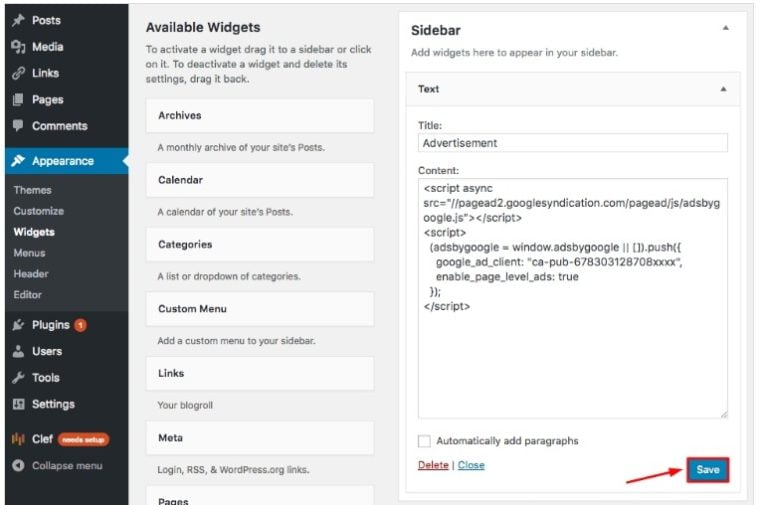Screen dimensions: 768x505
Task: Open the Themes submenu item
Action: tap(32, 190)
